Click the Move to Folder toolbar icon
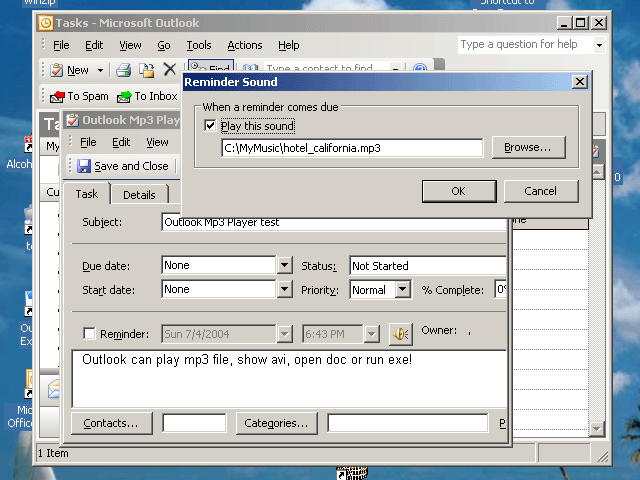Image resolution: width=640 pixels, height=480 pixels. pos(147,70)
